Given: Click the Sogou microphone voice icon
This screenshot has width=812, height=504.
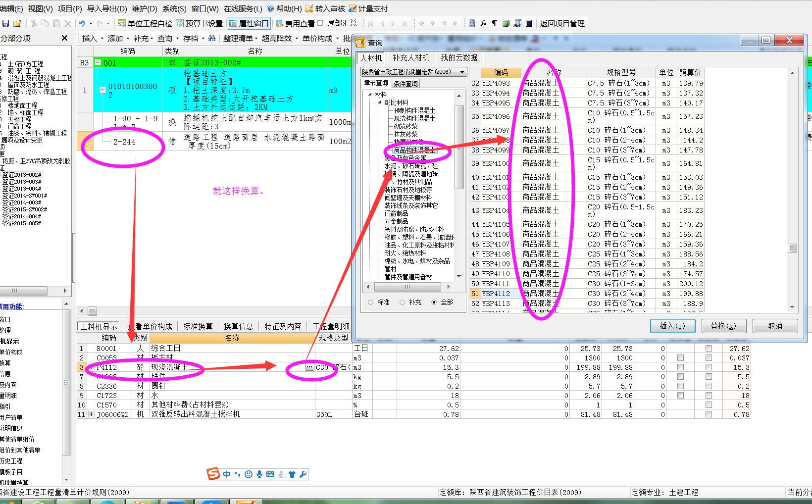Looking at the screenshot, I should [259, 474].
